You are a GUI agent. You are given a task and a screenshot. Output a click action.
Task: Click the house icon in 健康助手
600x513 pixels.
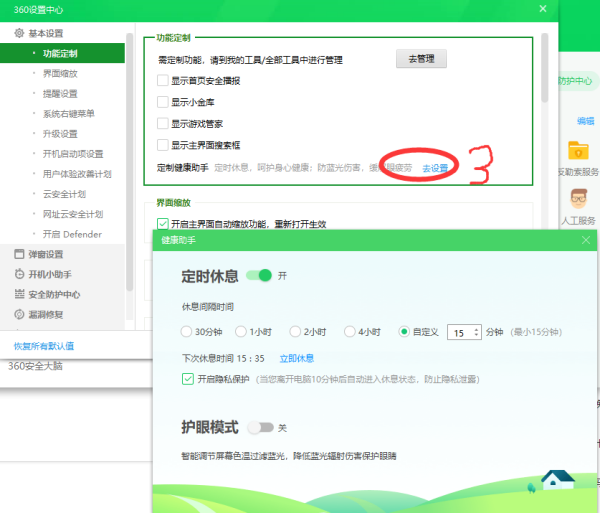point(557,480)
